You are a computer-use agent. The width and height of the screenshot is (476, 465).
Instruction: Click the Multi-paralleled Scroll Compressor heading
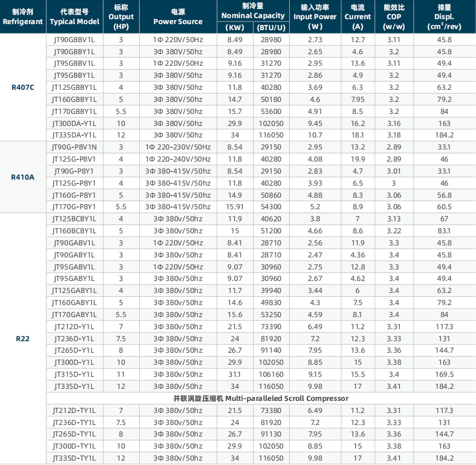[x=261, y=399]
